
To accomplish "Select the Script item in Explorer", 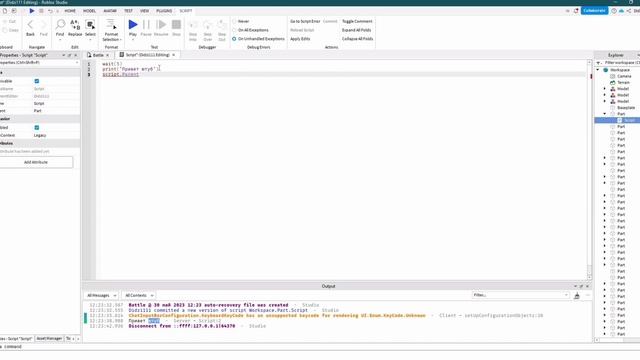I will tap(629, 120).
